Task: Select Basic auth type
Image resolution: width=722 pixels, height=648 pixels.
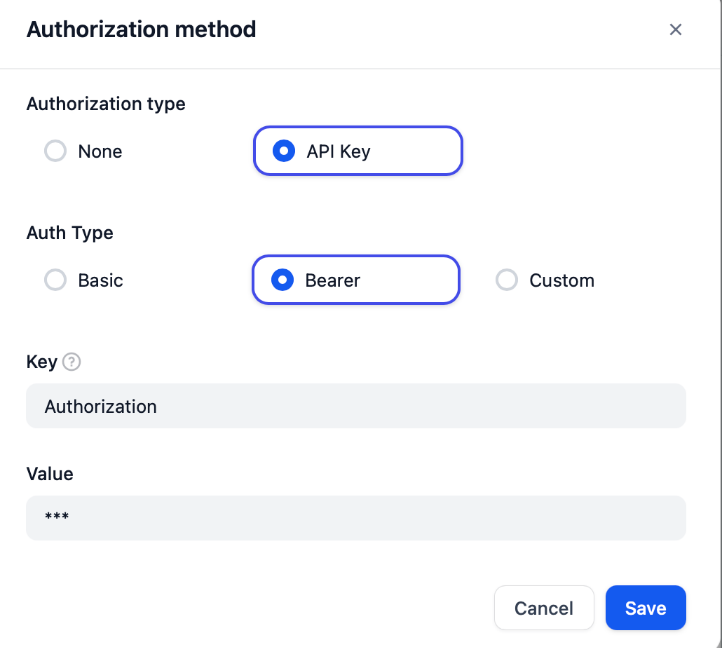Action: [83, 280]
